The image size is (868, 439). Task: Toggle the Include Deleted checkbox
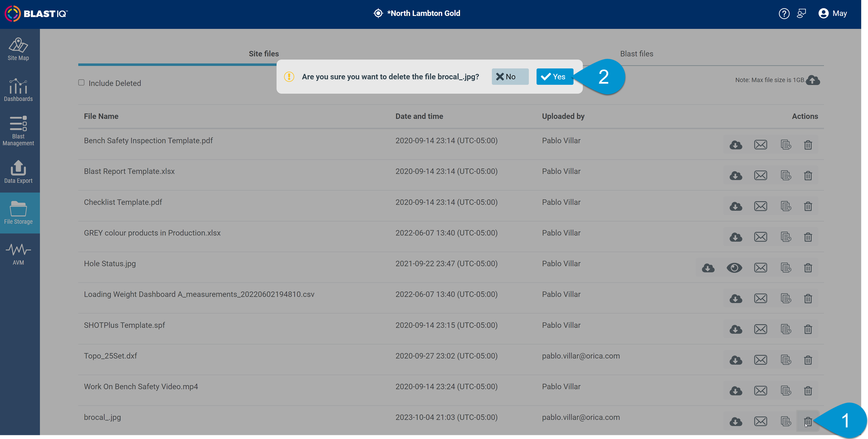(x=81, y=83)
